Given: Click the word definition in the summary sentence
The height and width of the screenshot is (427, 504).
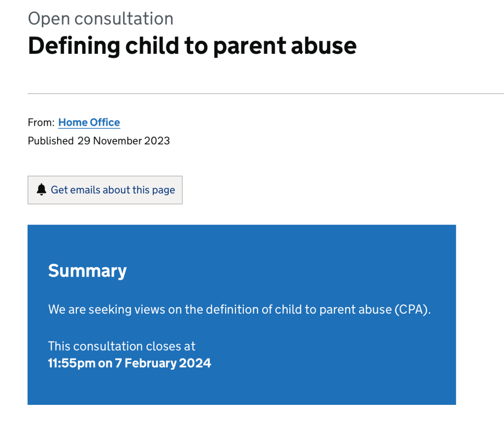Looking at the screenshot, I should (x=231, y=310).
